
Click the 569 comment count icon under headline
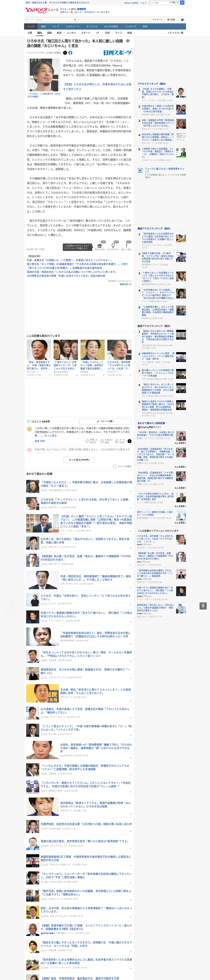coord(50,53)
